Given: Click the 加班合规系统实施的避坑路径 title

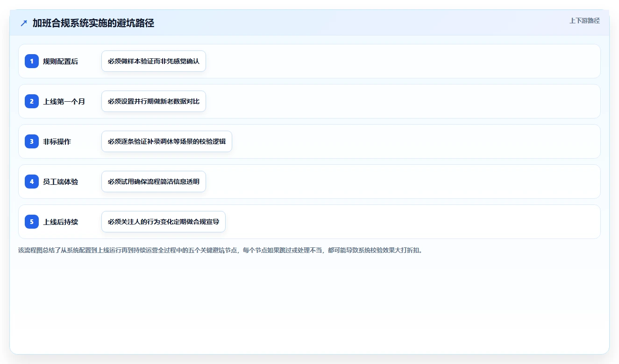Looking at the screenshot, I should [x=93, y=23].
